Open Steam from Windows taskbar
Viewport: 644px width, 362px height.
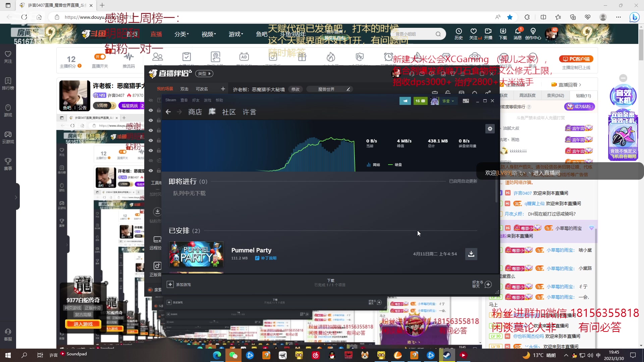point(447,355)
